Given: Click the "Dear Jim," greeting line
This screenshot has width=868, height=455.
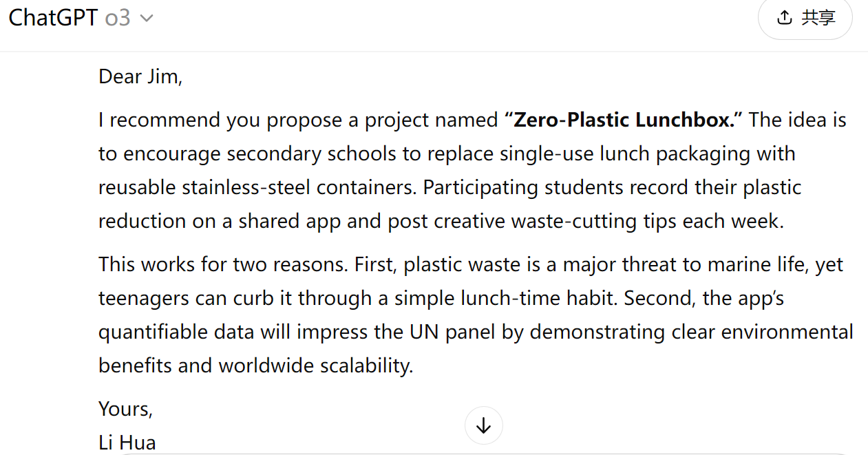Looking at the screenshot, I should pyautogui.click(x=140, y=76).
